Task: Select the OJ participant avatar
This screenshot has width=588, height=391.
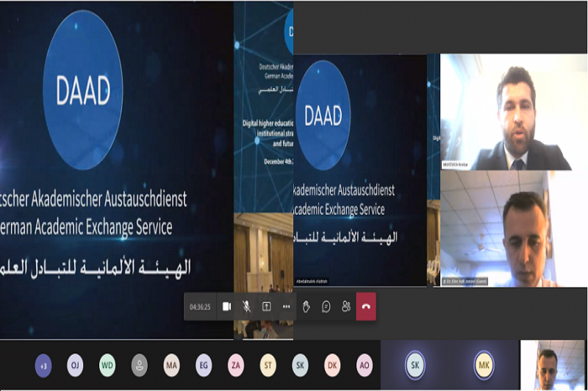Action: (75, 365)
